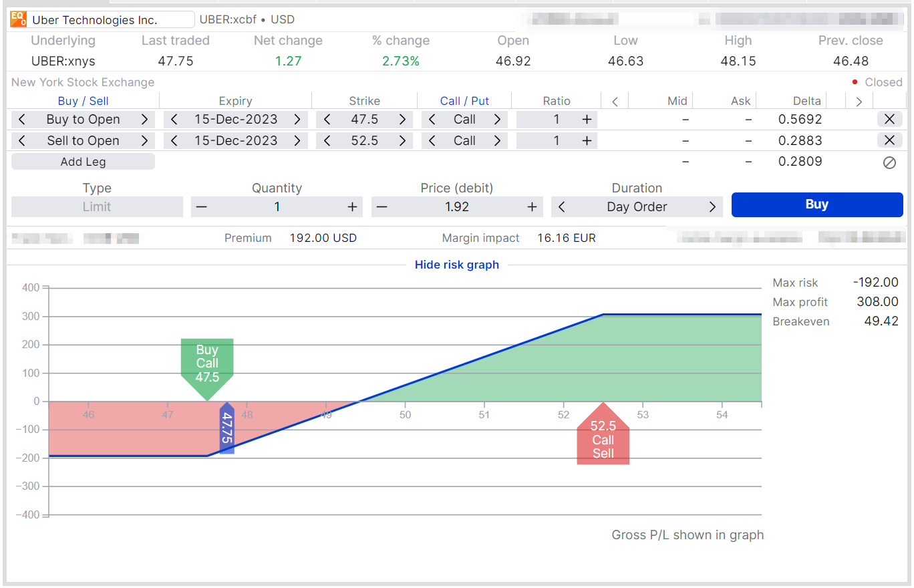
Task: Switch first leg to next expiry date
Action: point(297,120)
